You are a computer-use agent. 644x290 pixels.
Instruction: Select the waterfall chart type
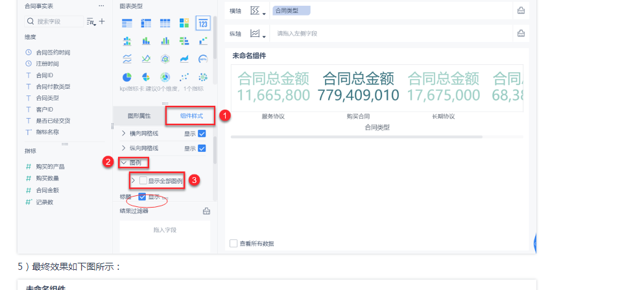203,41
